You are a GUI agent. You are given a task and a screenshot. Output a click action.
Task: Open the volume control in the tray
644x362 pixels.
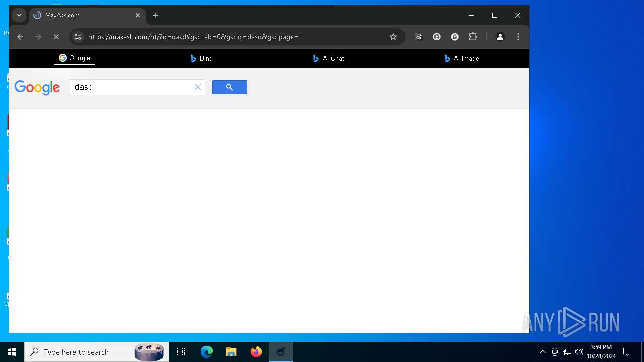tap(579, 352)
